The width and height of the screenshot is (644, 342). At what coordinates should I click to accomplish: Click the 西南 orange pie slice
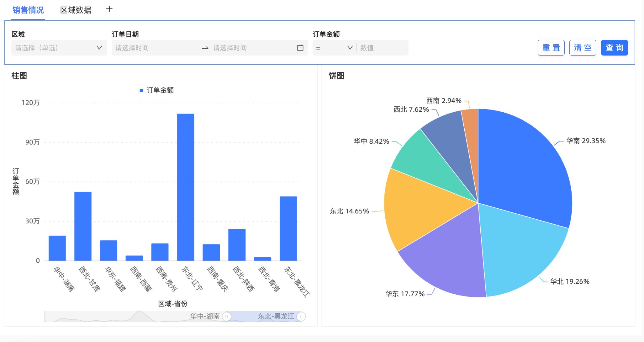pos(472,141)
